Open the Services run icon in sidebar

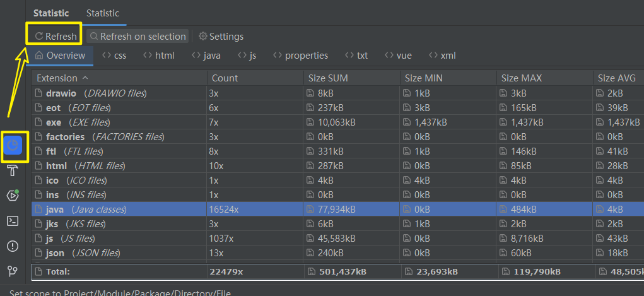coord(13,195)
